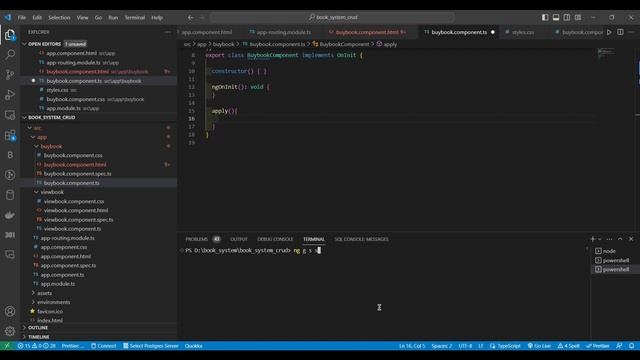Open app.module.ts in file tree
Image resolution: width=640 pixels, height=360 pixels.
(58, 284)
